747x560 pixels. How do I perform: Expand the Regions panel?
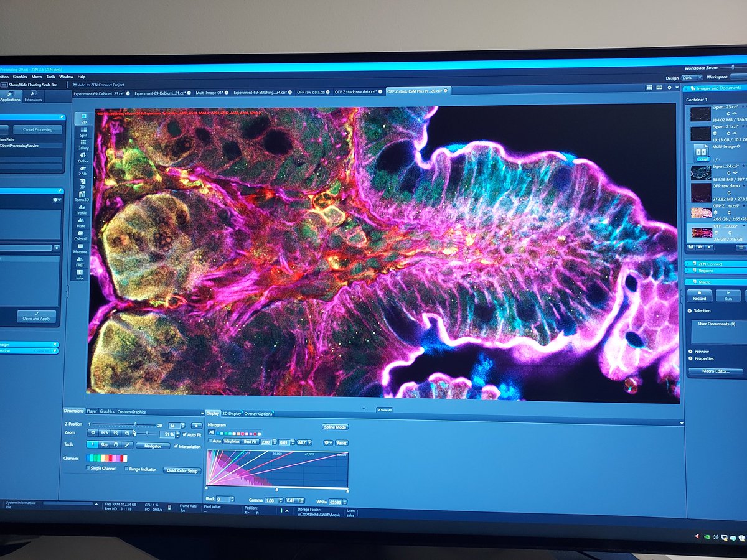716,271
